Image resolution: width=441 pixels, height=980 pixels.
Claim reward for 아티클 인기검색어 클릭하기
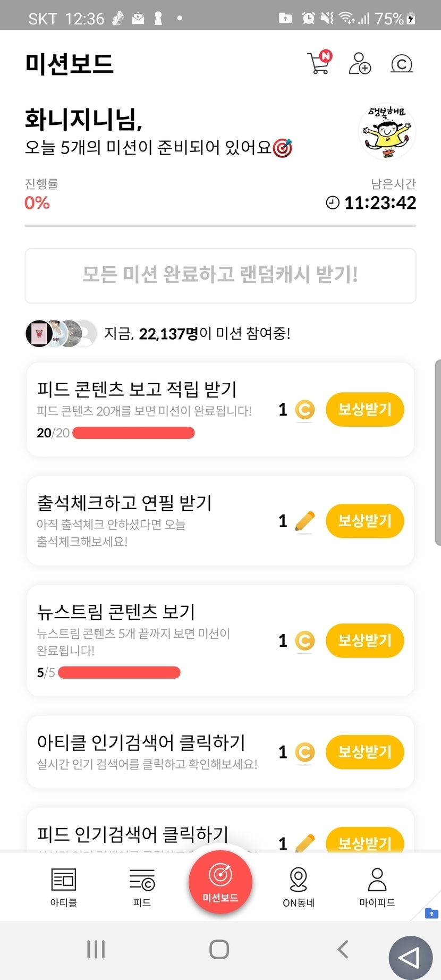pos(364,752)
